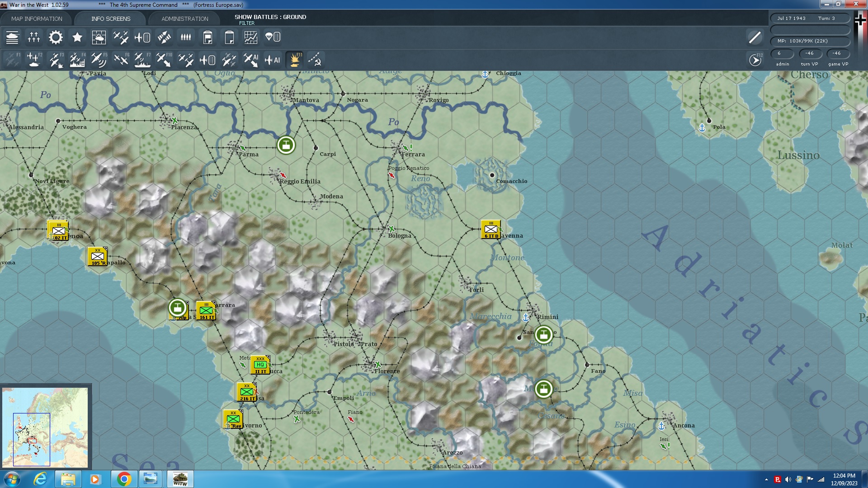The height and width of the screenshot is (488, 868).
Task: Toggle the F11 show battles icon
Action: 295,60
